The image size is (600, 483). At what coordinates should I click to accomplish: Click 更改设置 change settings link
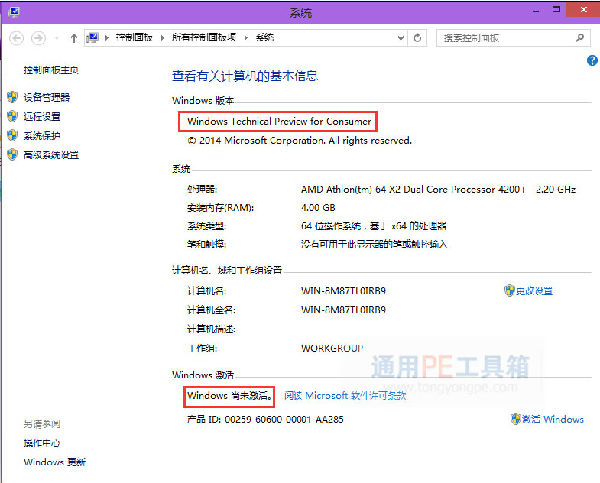534,291
